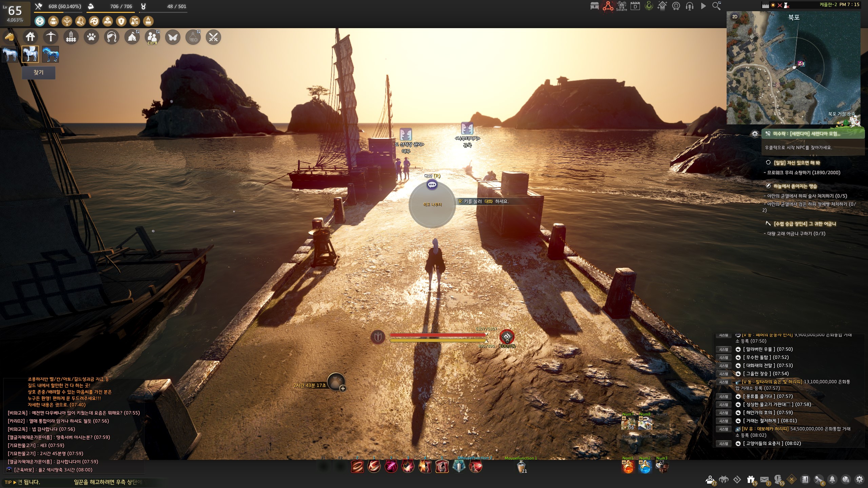Select the first white horse mount slot
This screenshot has width=868, height=488.
coord(10,54)
